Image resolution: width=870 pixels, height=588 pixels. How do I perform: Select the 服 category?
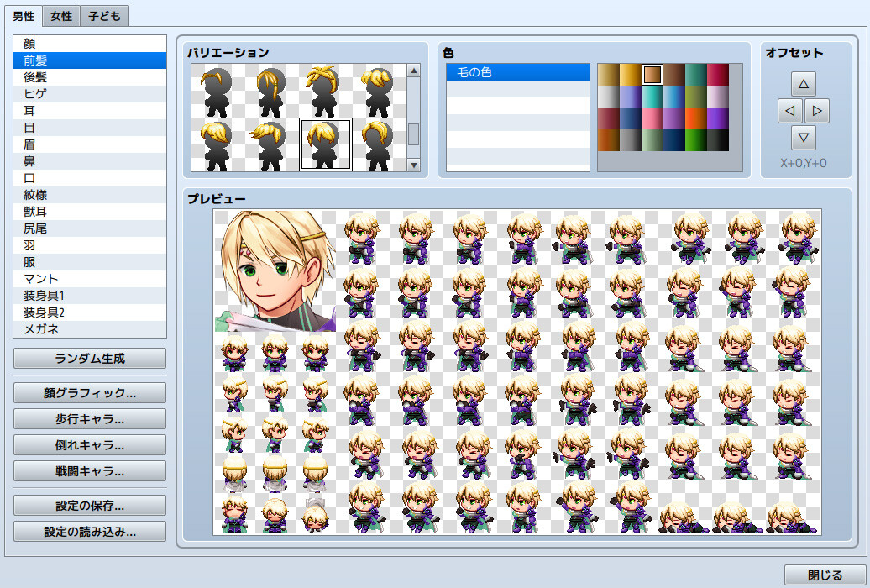pos(89,261)
